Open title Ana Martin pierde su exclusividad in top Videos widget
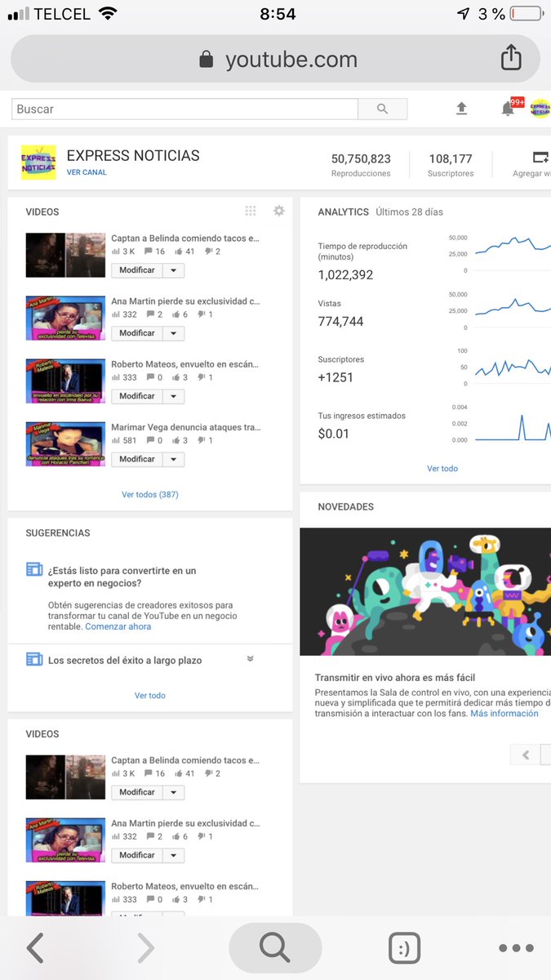The height and width of the screenshot is (980, 551). [185, 301]
